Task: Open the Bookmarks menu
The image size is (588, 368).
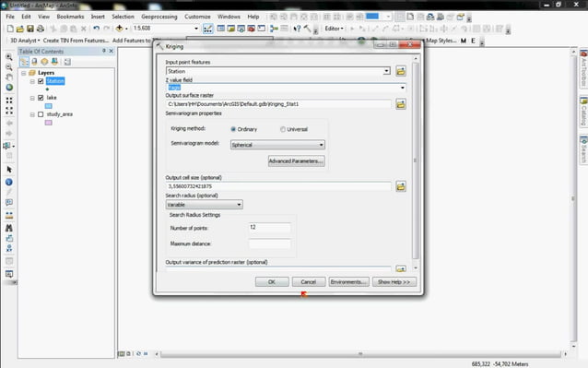Action: 70,17
